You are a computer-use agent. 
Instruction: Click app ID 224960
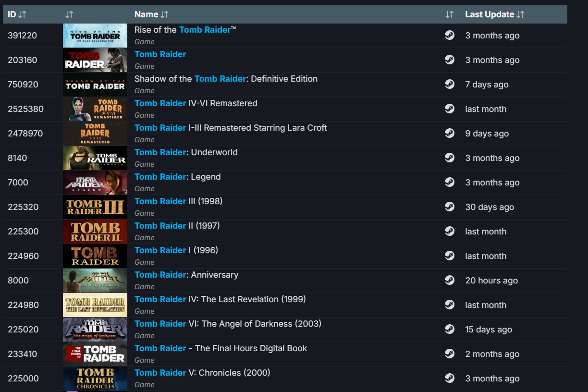point(23,256)
